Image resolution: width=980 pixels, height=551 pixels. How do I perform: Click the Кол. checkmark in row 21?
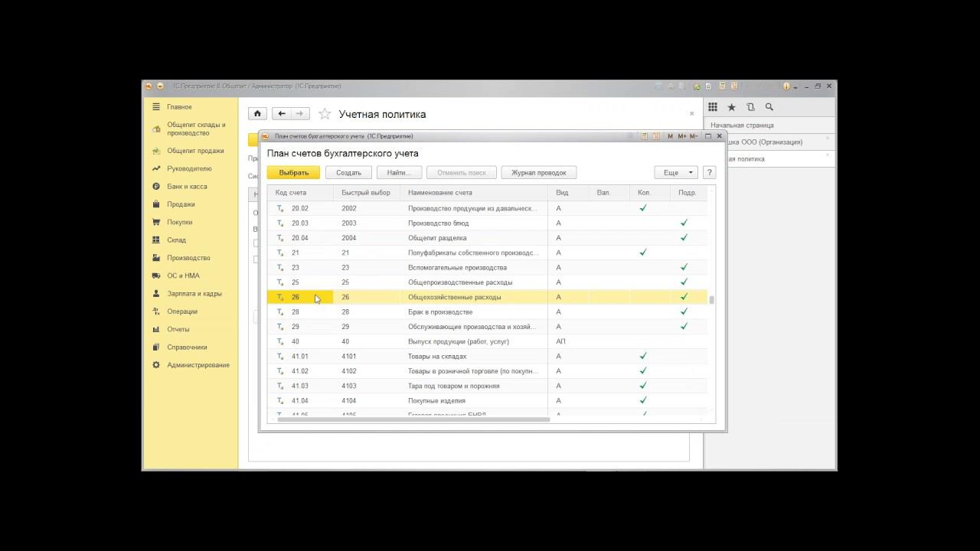pos(643,253)
